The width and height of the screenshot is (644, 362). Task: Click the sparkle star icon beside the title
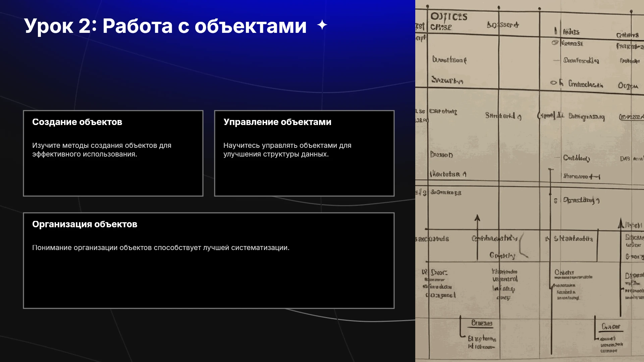coord(322,25)
